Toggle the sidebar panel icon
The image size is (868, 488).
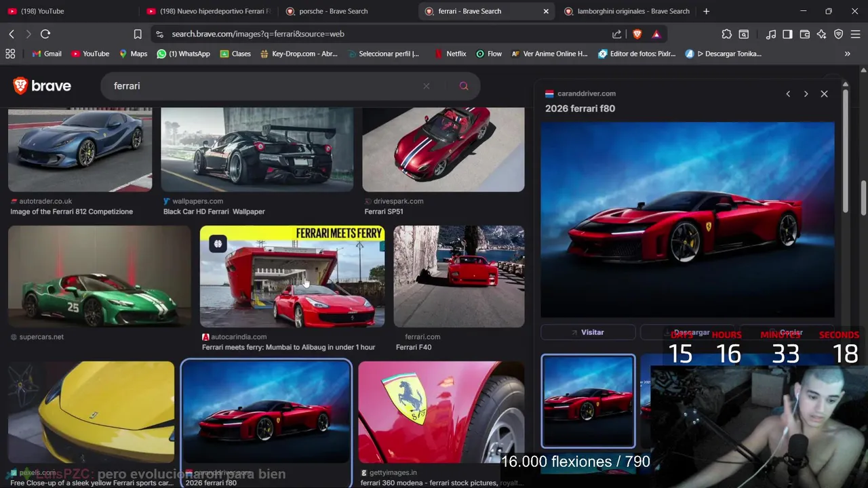coord(787,34)
